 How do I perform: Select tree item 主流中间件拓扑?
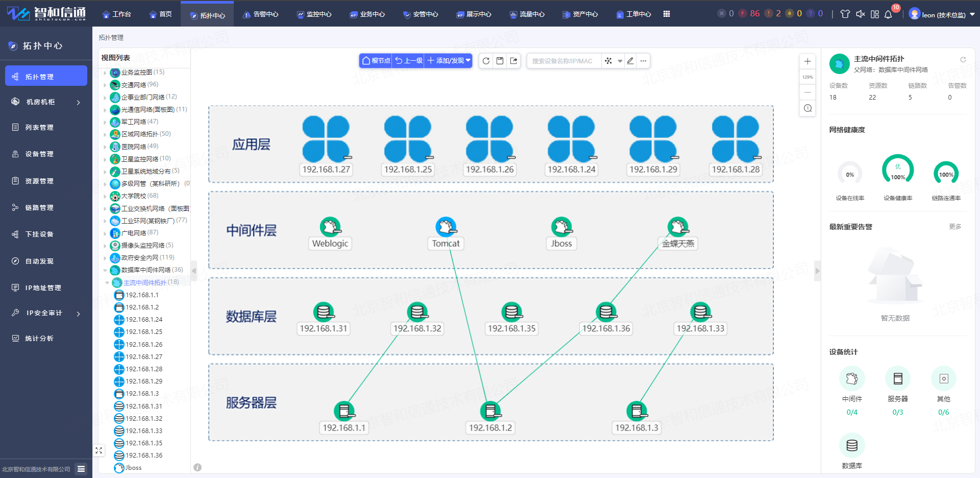pos(145,282)
